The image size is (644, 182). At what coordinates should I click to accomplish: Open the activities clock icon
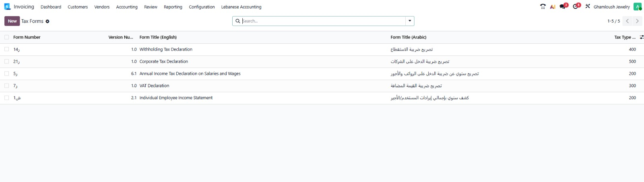tap(576, 6)
